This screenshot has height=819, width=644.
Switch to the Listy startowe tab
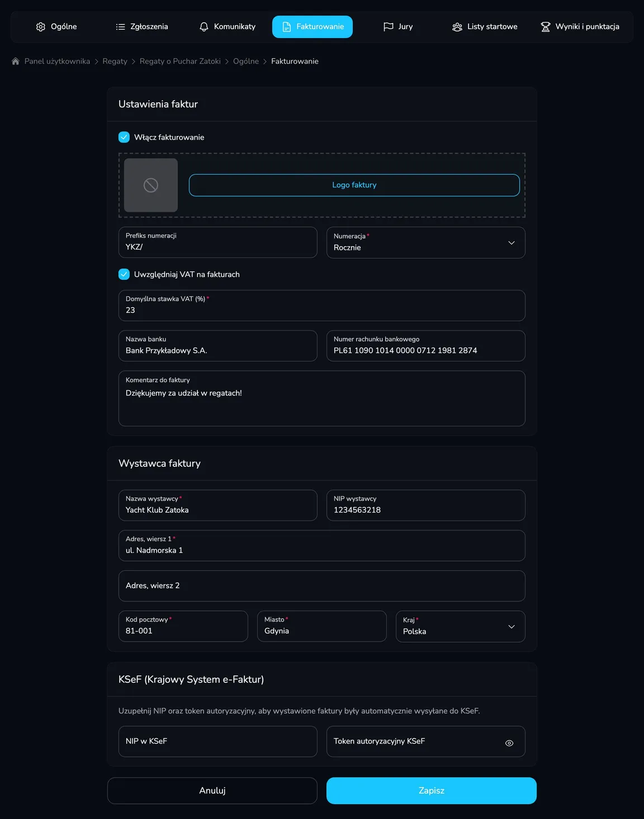point(485,27)
